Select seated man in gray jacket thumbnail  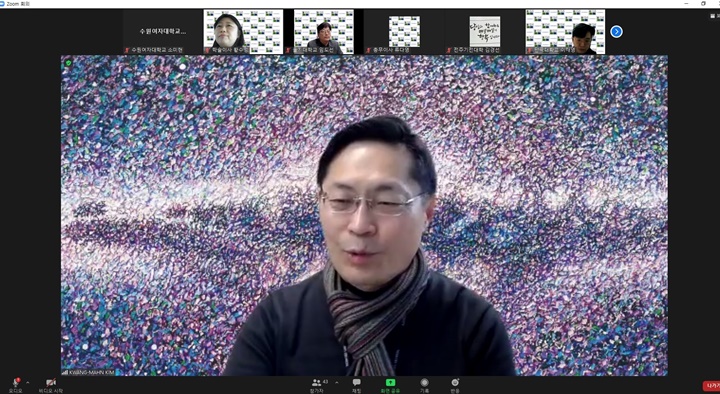[x=324, y=32]
